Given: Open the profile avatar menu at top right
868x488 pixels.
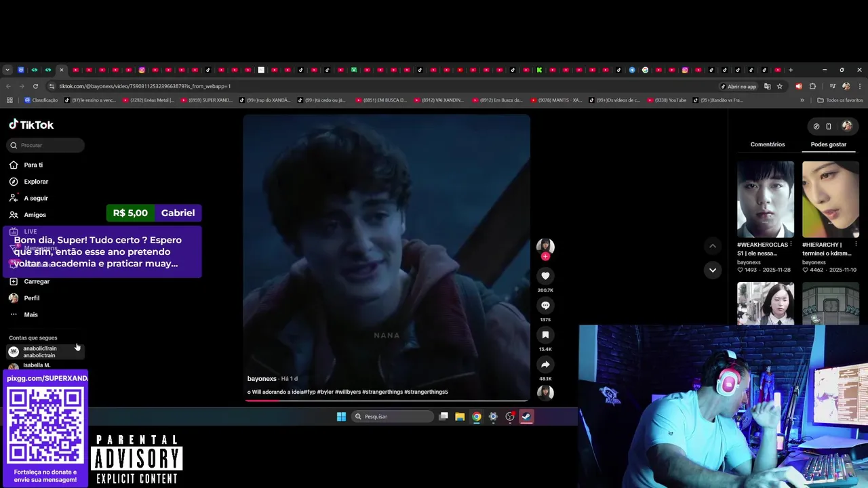Looking at the screenshot, I should [x=847, y=126].
